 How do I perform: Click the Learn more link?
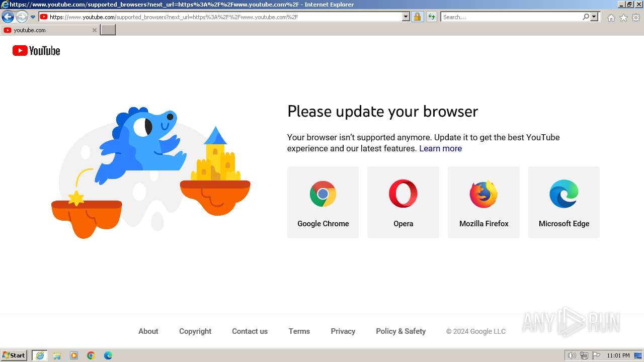440,148
